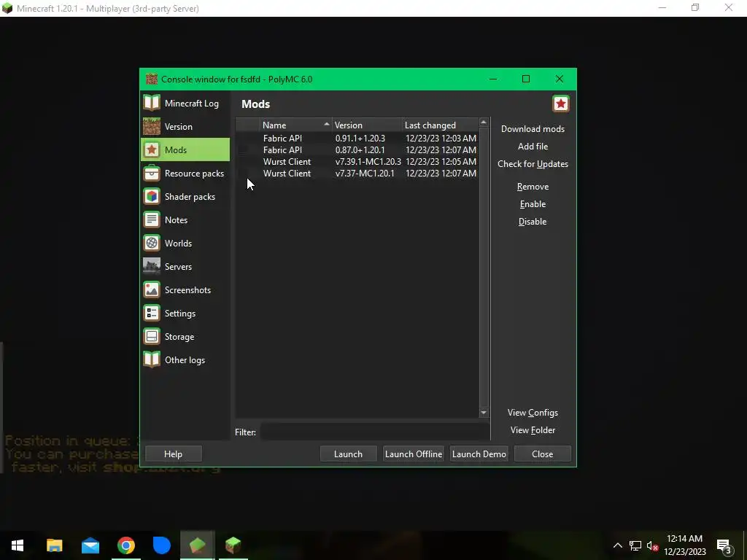Select Wurst Client v7.39.1-MC1.20.3 version cell
The height and width of the screenshot is (560, 747).
[x=368, y=161]
